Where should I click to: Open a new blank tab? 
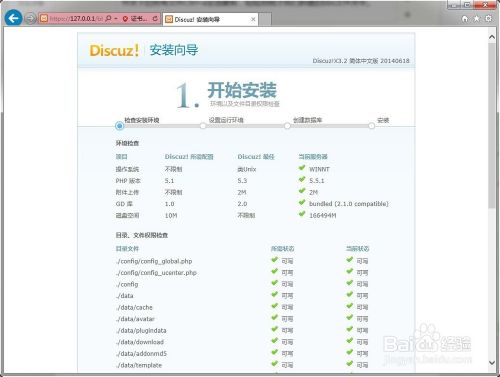(265, 19)
